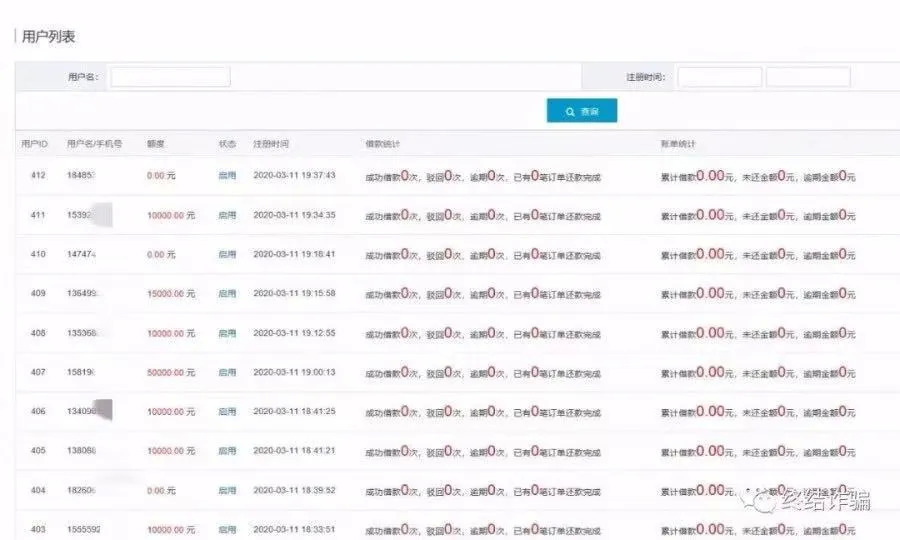Click 成功借款 loan statistics in row 412

click(483, 176)
